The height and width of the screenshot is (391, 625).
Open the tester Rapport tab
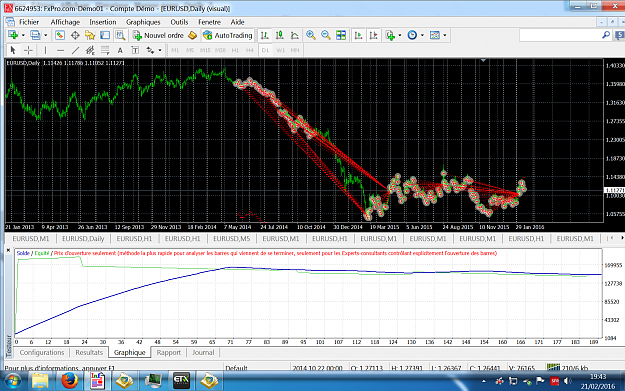click(169, 352)
